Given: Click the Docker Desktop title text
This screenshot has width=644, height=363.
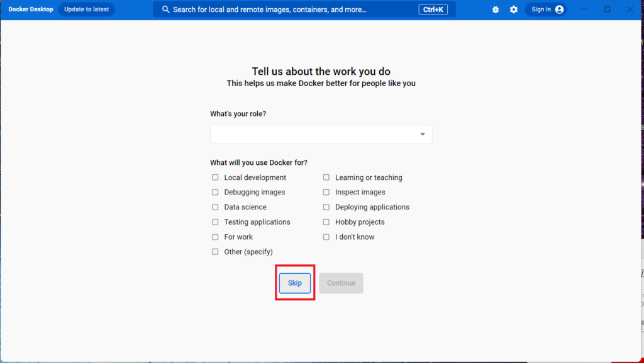Looking at the screenshot, I should click(31, 9).
